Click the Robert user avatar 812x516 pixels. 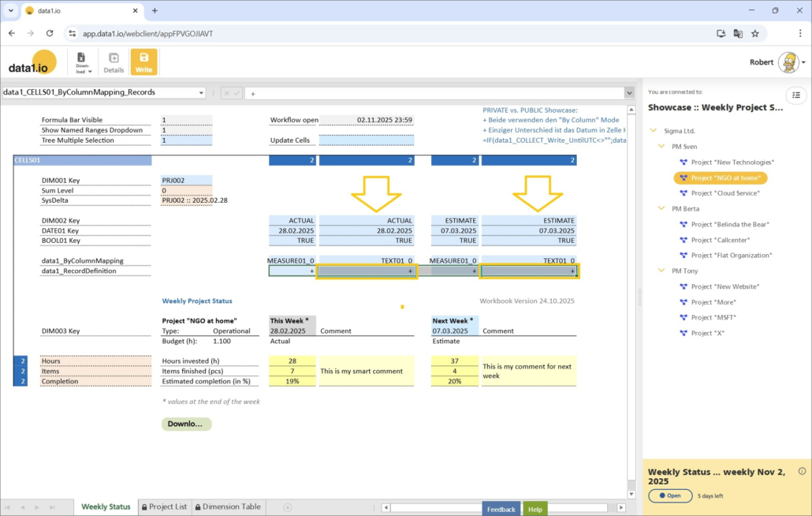click(x=788, y=62)
